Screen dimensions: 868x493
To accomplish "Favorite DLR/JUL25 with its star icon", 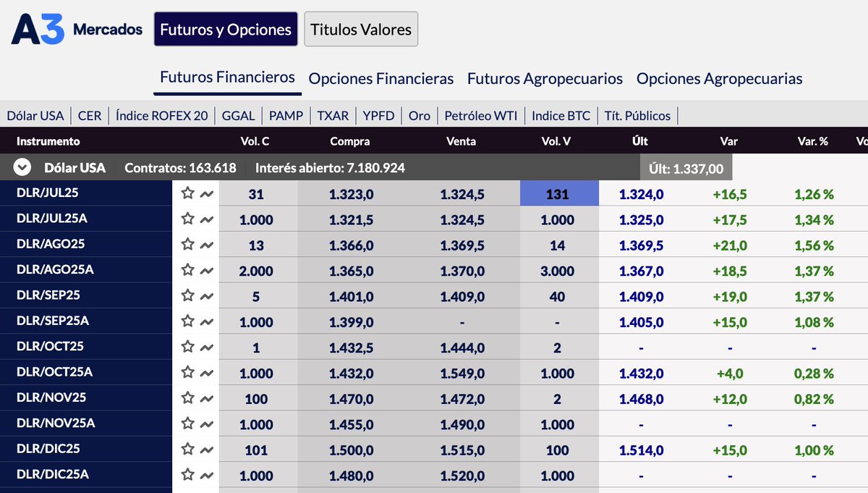I will (188, 193).
